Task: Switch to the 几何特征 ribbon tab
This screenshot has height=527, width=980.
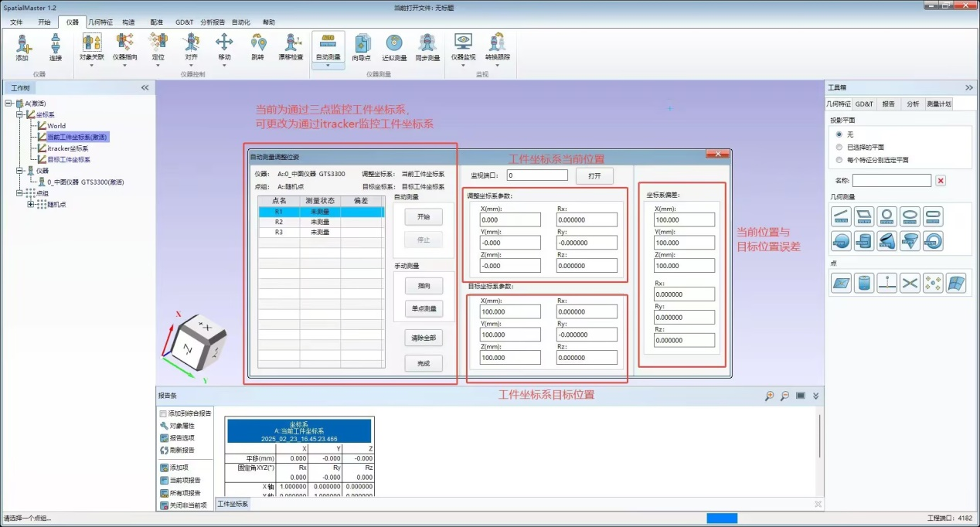Action: [100, 22]
